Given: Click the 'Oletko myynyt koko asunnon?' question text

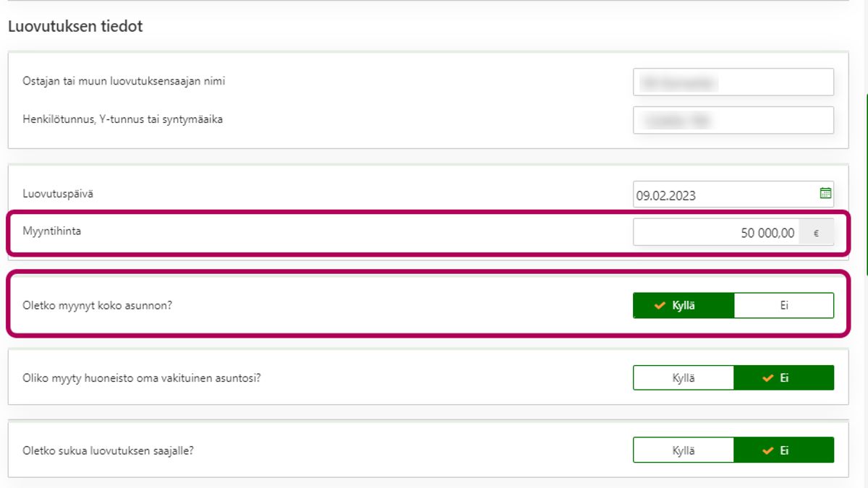Looking at the screenshot, I should 98,305.
